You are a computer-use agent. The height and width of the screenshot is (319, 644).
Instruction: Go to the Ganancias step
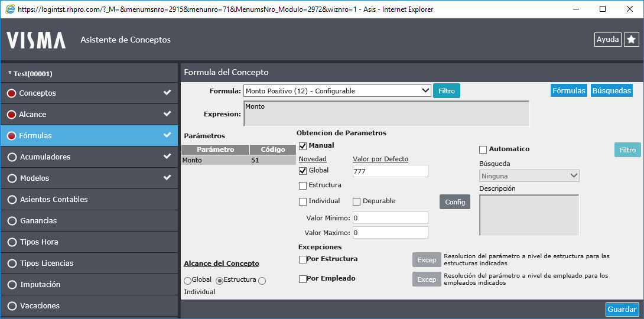89,221
